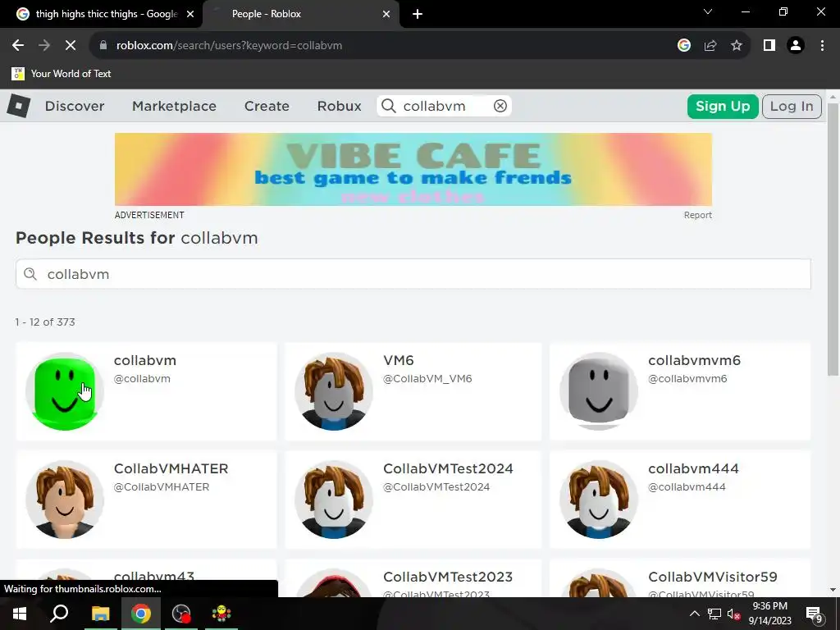
Task: Open the CollabVMTest2024 avatar
Action: [x=334, y=500]
